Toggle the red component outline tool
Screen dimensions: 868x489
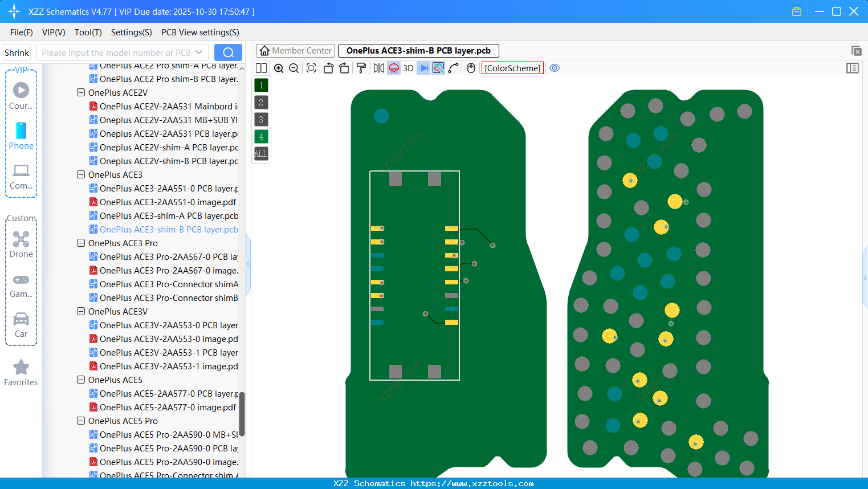[394, 68]
